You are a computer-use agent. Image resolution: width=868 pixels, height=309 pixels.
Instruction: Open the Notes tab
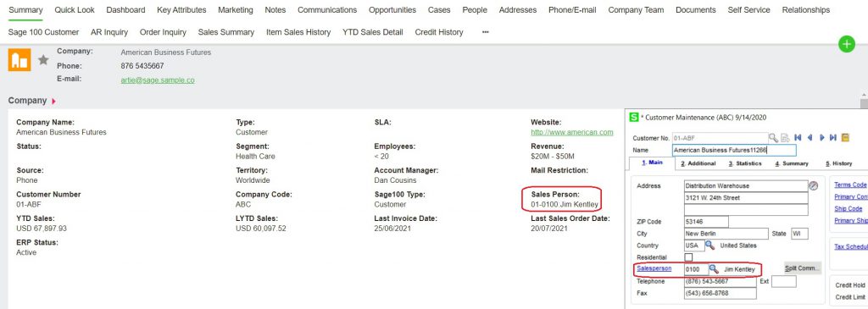(275, 10)
